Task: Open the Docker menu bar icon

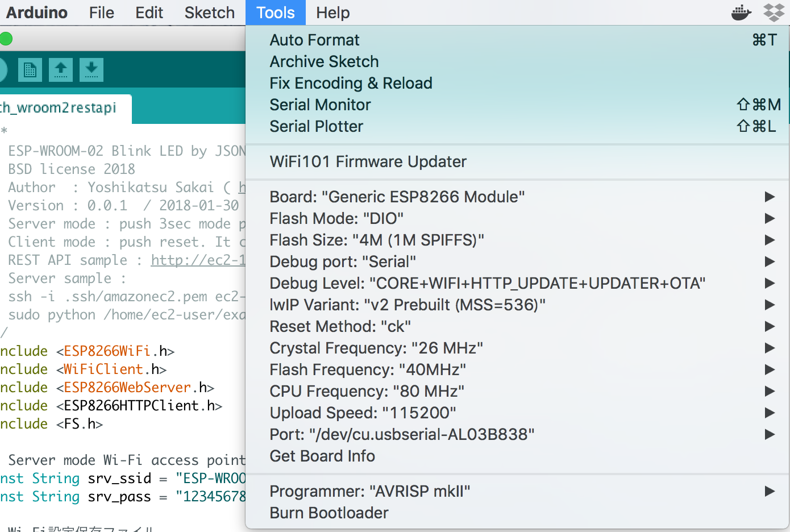Action: tap(741, 13)
